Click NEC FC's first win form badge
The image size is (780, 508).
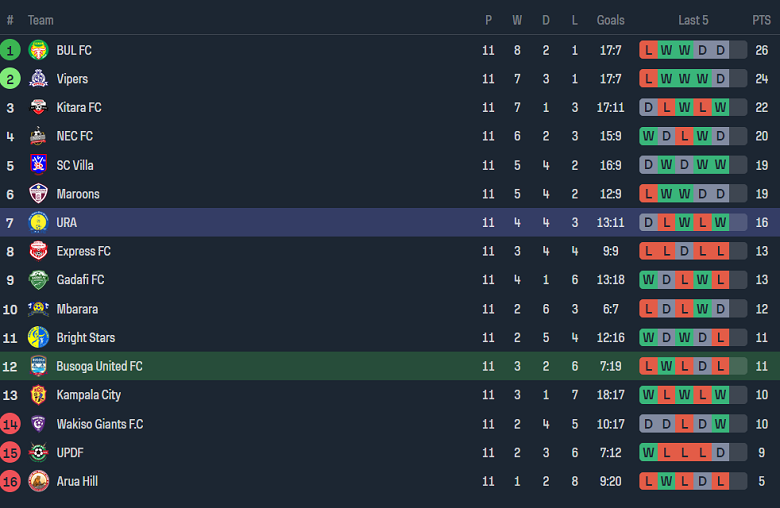(649, 136)
